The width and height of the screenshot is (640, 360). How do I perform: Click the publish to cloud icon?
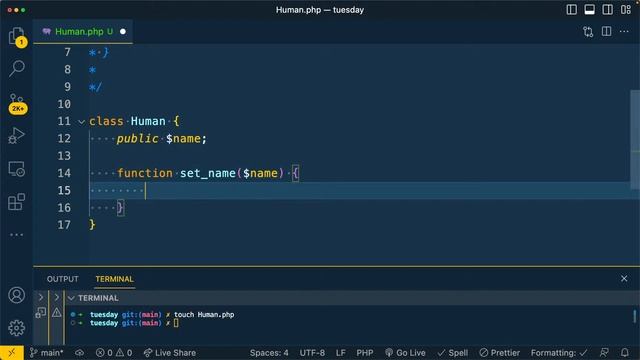(79, 353)
